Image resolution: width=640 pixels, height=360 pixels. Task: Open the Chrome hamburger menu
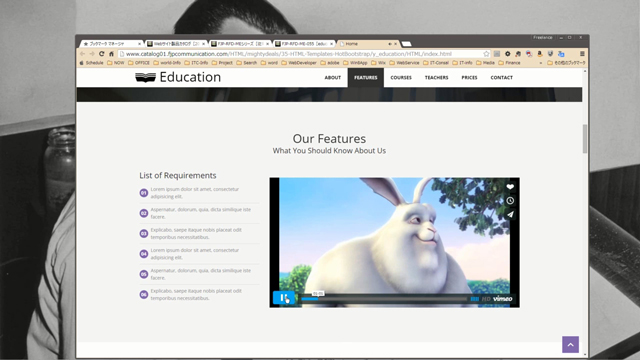pos(582,54)
